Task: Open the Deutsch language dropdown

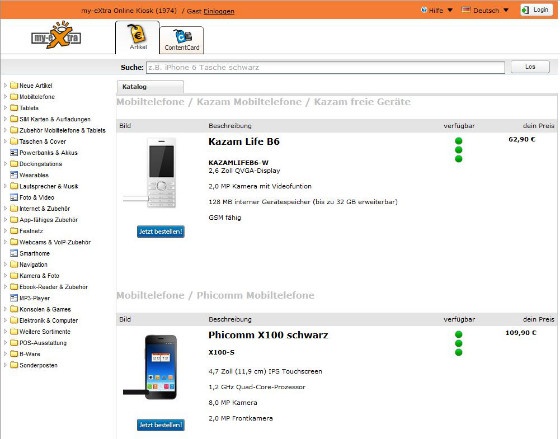Action: pyautogui.click(x=485, y=10)
